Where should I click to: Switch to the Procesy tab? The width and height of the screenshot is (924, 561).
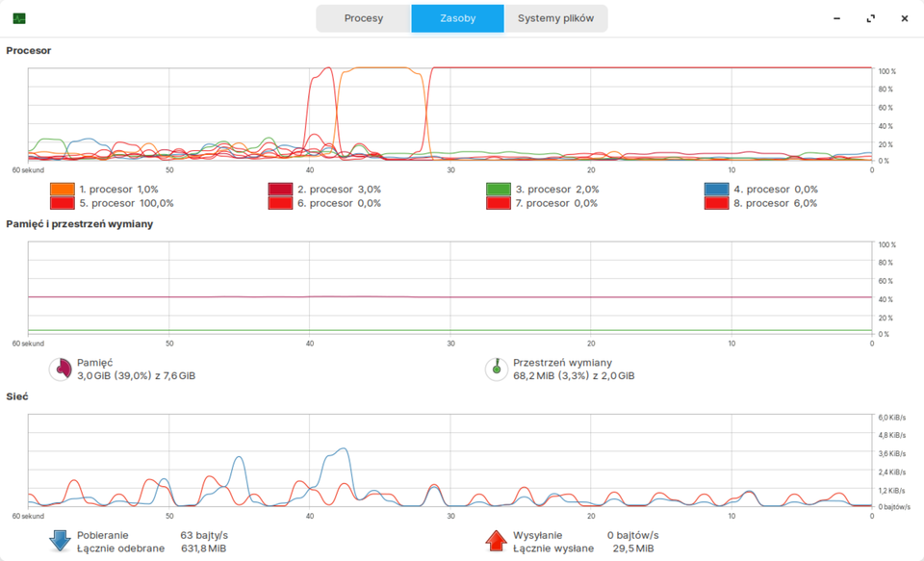click(364, 18)
